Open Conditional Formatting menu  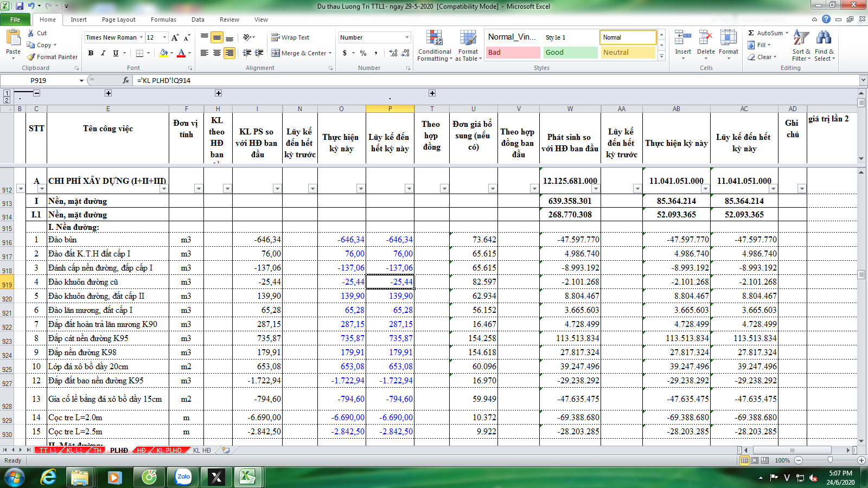point(434,46)
